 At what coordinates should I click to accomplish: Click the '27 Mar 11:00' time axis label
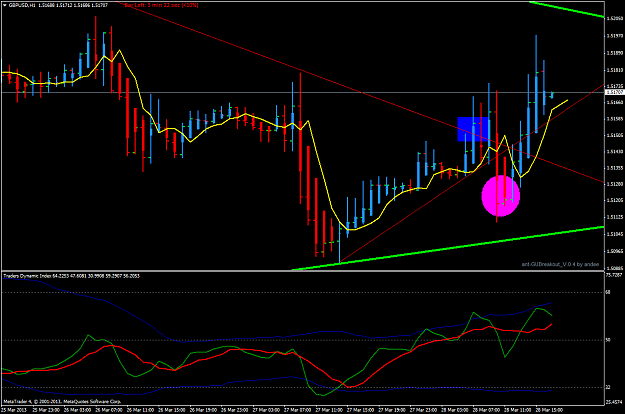[329, 410]
